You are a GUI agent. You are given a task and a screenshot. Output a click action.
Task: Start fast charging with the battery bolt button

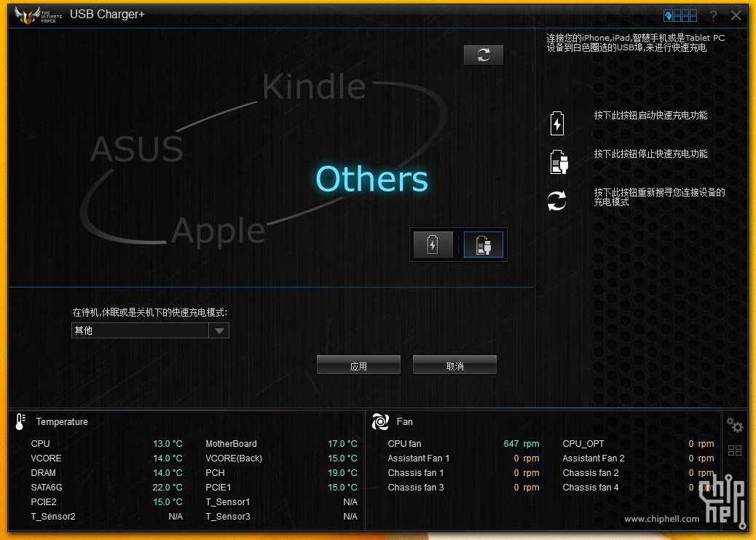(x=433, y=245)
